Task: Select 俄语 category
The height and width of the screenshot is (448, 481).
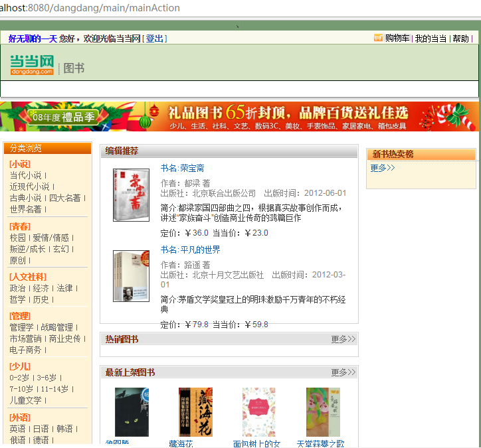Action: pyautogui.click(x=17, y=440)
